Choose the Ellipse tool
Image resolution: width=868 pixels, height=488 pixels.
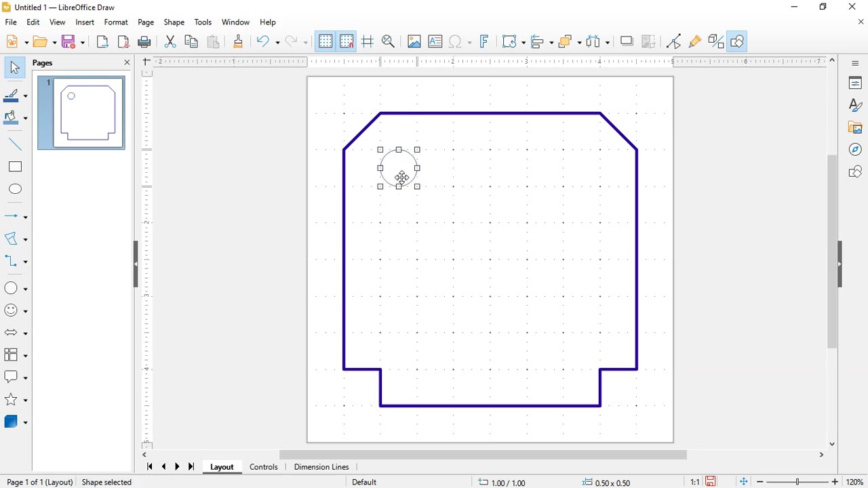(15, 189)
